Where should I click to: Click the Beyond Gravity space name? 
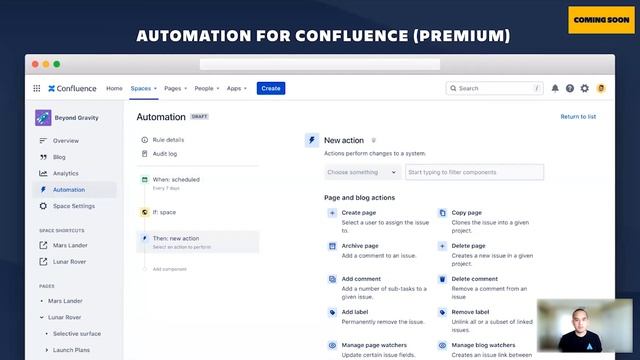(x=76, y=118)
